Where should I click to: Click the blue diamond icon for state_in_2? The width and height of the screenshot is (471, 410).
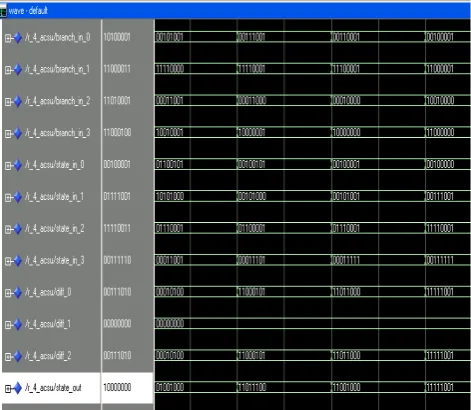tap(17, 229)
